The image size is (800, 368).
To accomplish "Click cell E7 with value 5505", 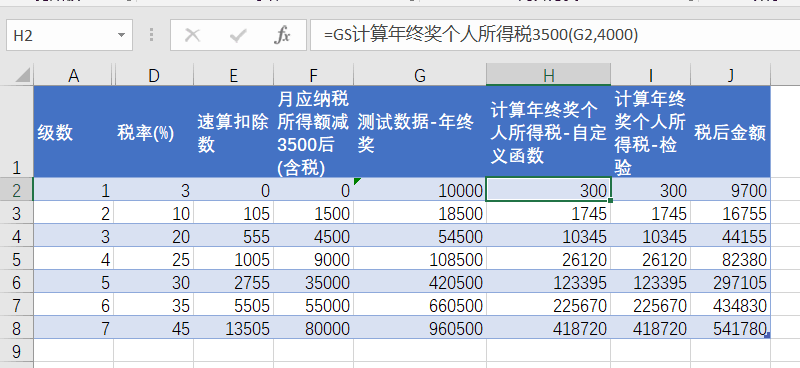I will click(233, 305).
